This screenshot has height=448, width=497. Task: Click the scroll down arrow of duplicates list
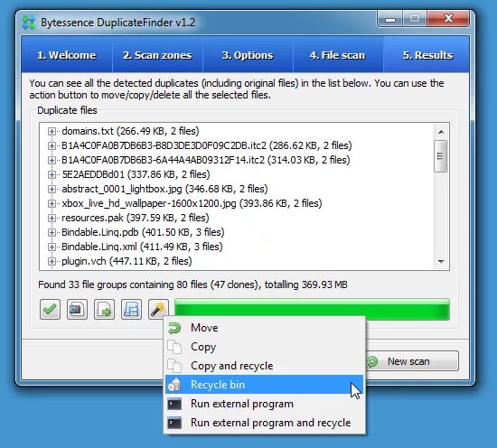441,262
